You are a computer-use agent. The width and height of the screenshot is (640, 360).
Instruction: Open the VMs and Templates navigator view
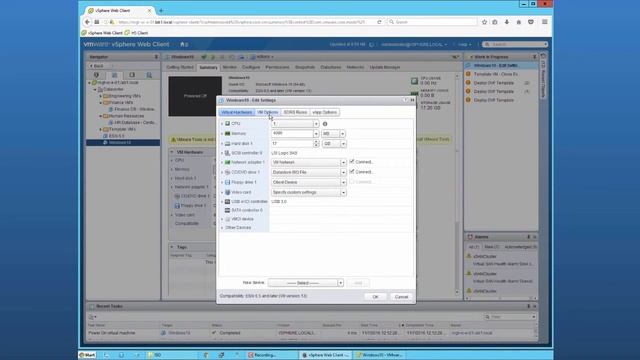[114, 75]
